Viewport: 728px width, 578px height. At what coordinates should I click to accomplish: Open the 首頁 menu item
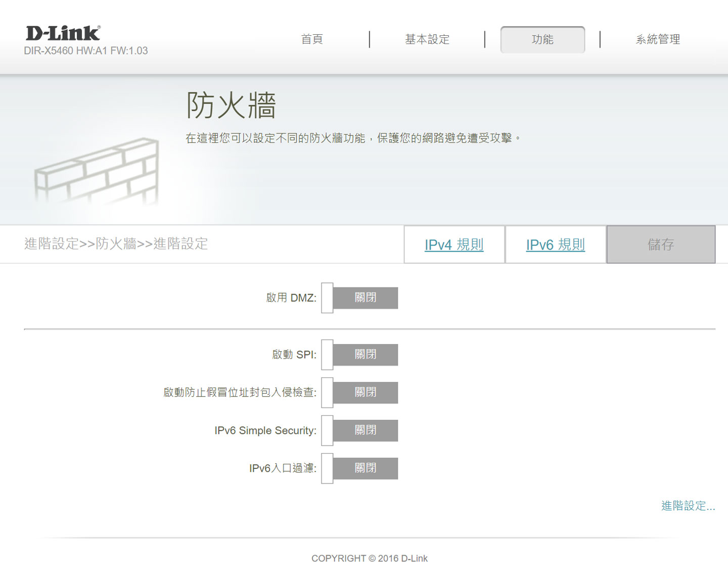[312, 39]
